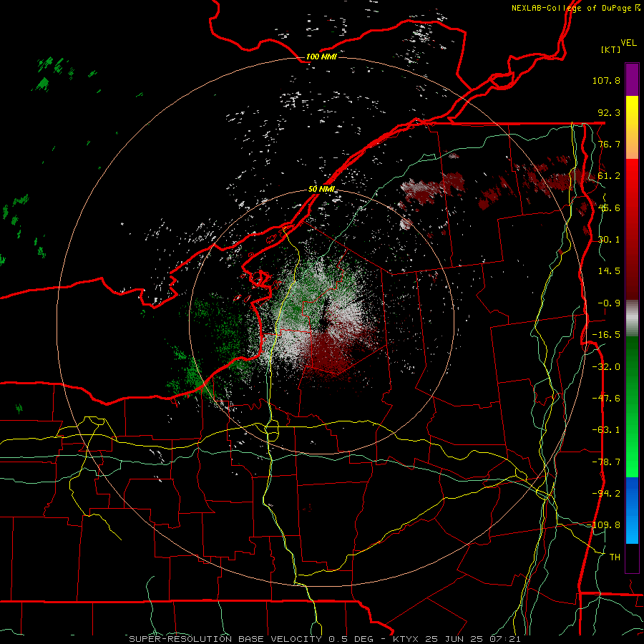
Task: Click the 45.6 velocity scale value
Action: click(x=609, y=208)
